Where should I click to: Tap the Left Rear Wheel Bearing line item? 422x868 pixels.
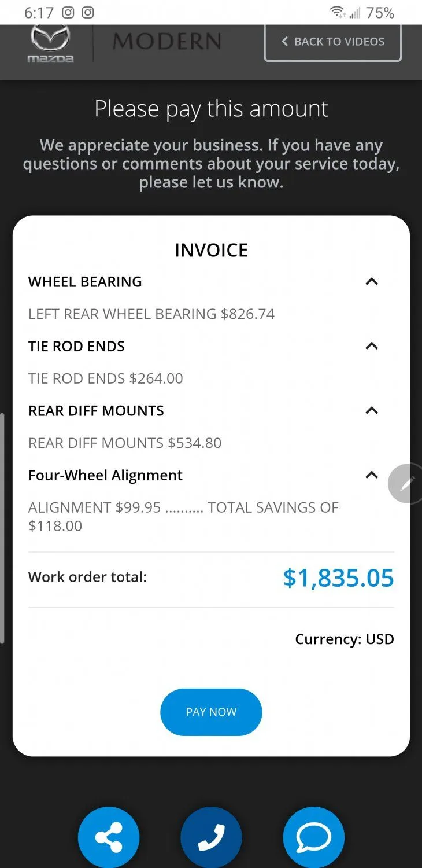click(151, 314)
